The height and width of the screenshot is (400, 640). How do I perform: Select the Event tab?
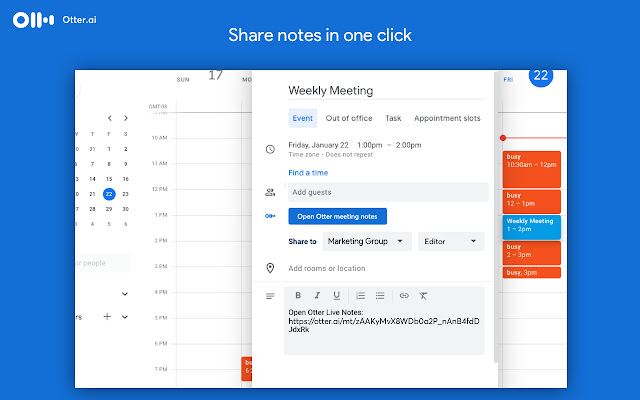[302, 118]
